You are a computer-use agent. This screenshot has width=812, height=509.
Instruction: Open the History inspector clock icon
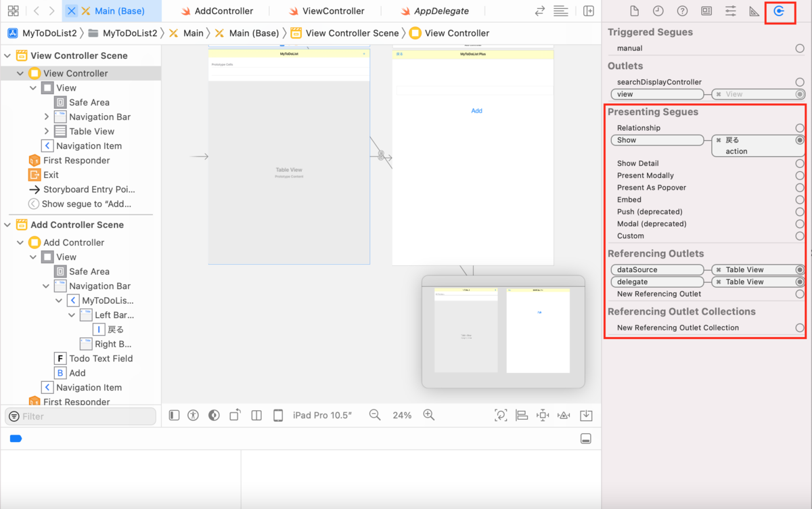point(658,11)
